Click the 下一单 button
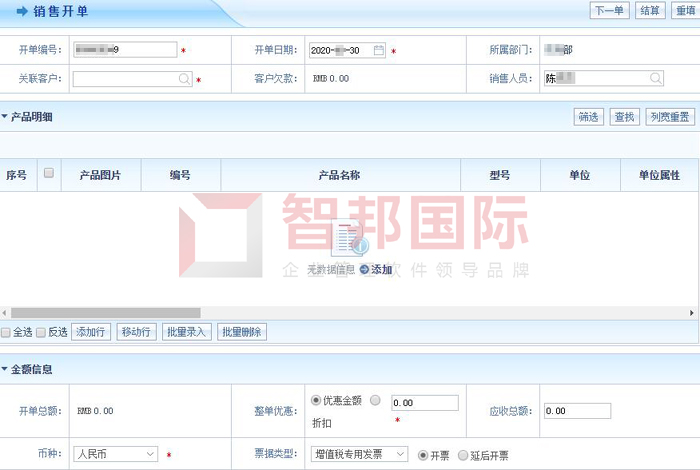 click(609, 10)
